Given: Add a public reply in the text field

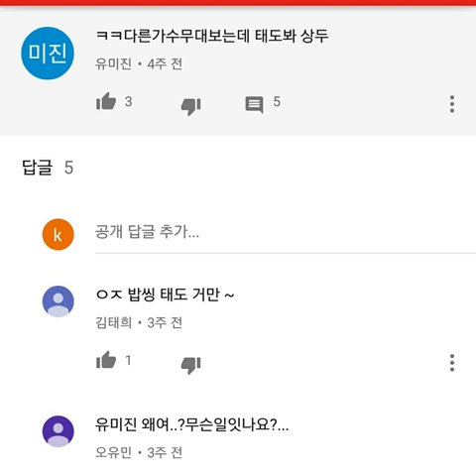Looking at the screenshot, I should pos(286,232).
